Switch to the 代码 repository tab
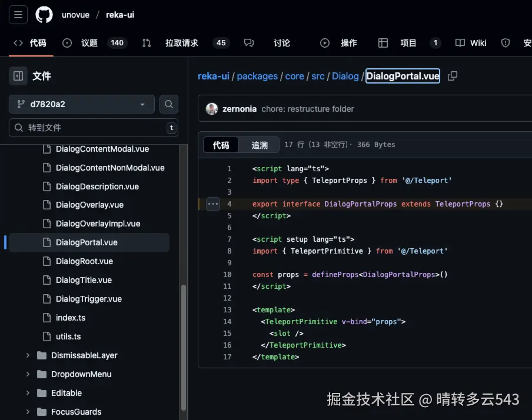The image size is (532, 420). point(30,43)
